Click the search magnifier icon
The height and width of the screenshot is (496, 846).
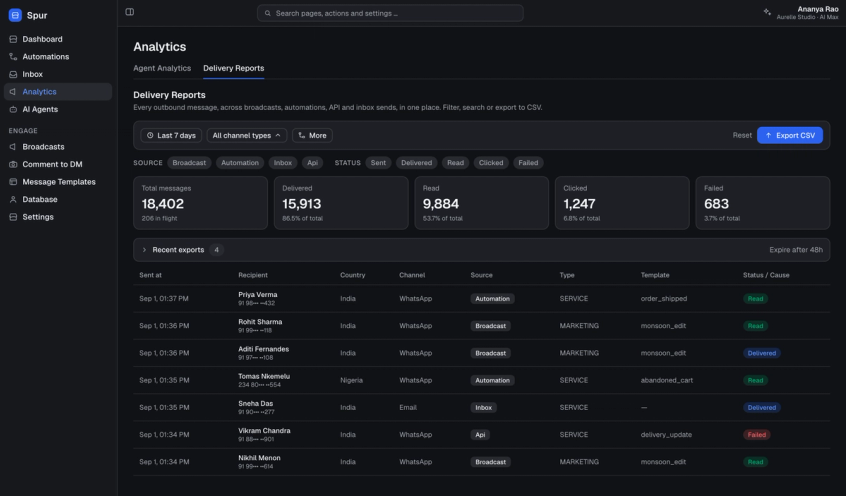tap(268, 13)
